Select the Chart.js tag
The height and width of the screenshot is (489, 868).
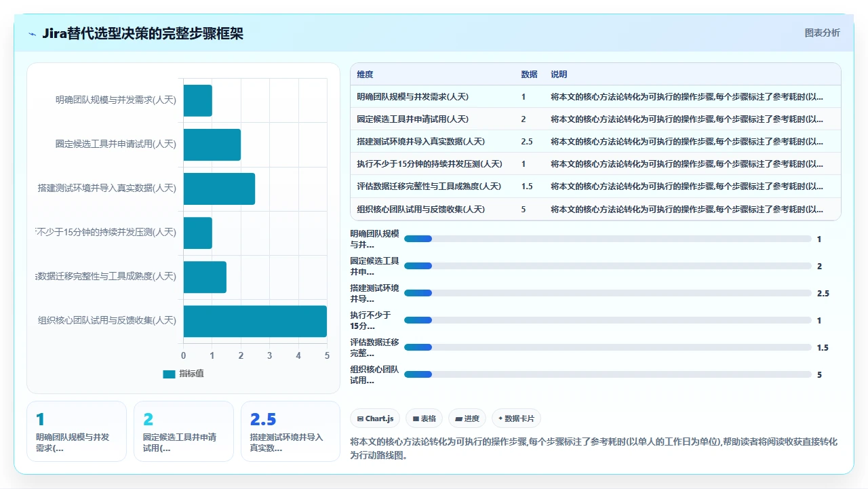(x=375, y=418)
